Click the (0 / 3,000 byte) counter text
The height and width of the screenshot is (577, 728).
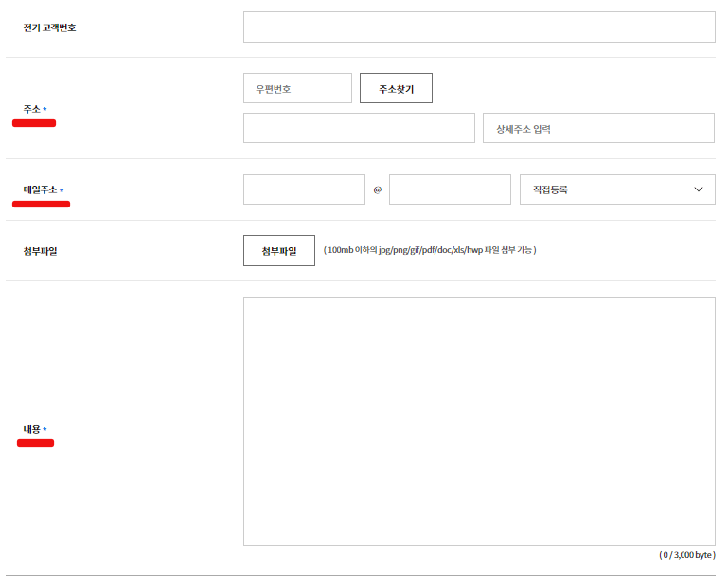[x=687, y=555]
